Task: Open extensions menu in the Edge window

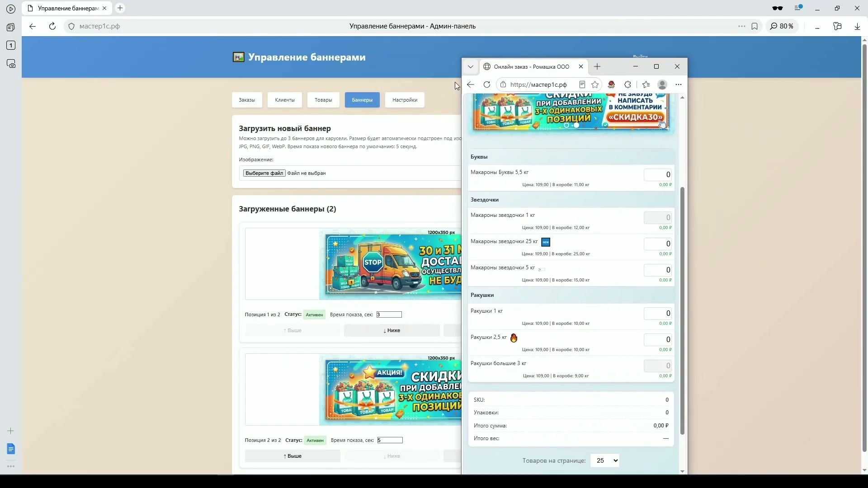Action: [x=627, y=84]
